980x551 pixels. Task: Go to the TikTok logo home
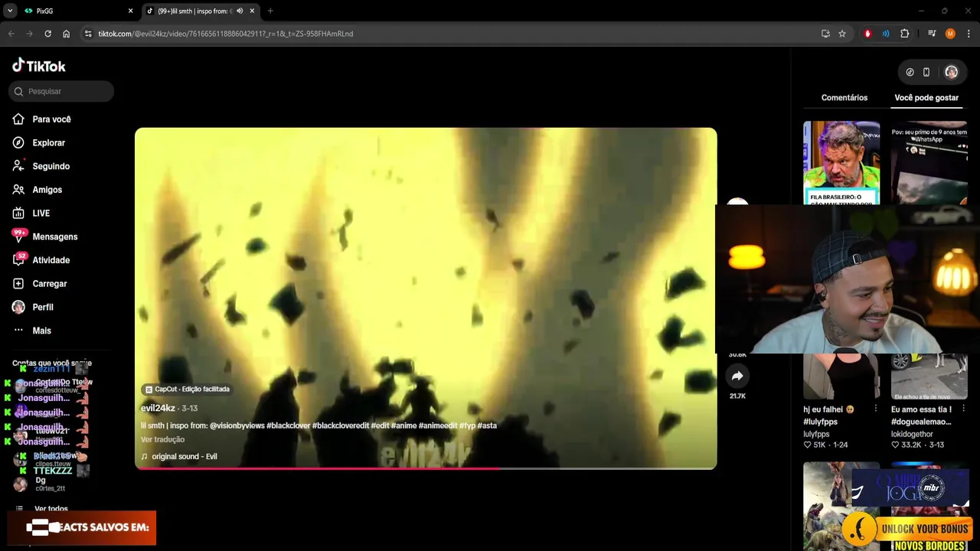39,66
